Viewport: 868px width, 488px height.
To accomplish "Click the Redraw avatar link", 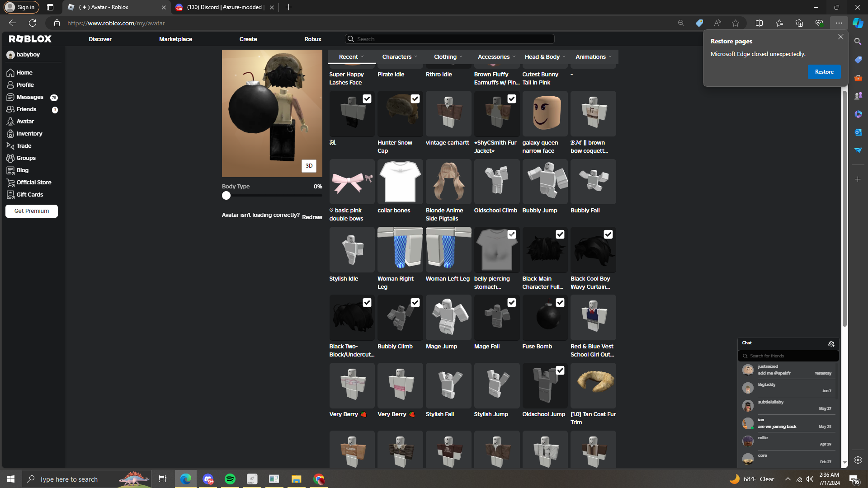I will coord(312,217).
